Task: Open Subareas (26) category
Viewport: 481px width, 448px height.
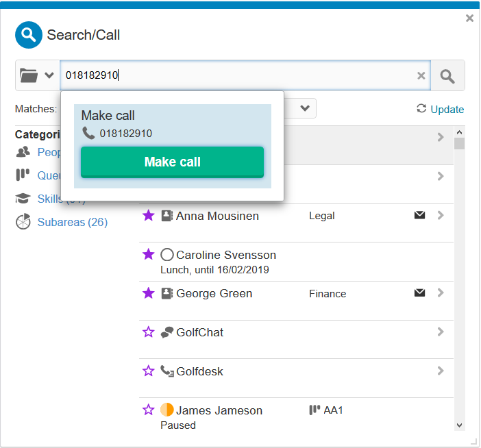Action: [72, 222]
